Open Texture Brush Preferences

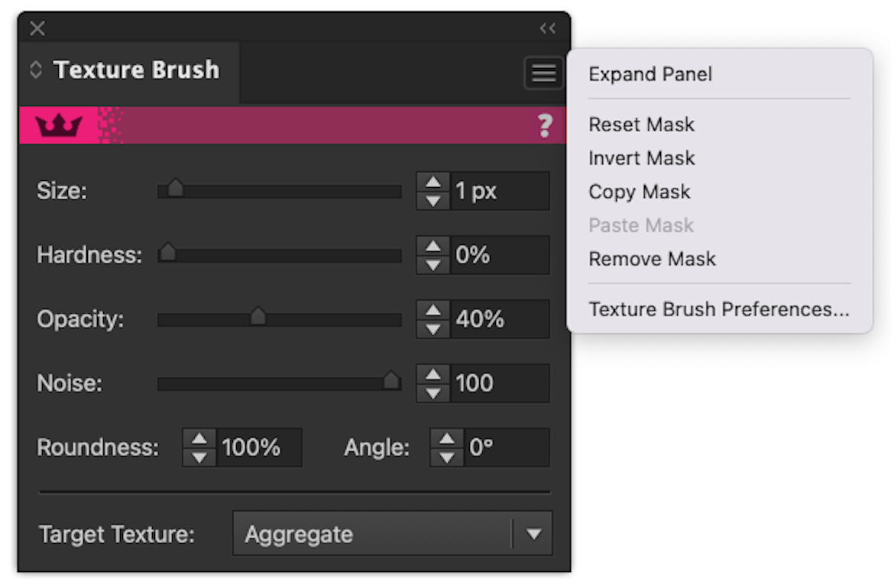click(x=718, y=309)
